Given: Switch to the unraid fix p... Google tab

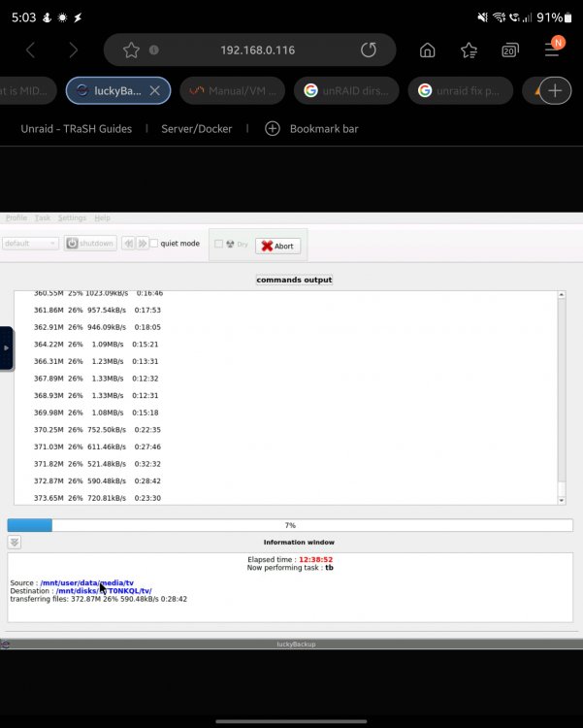Looking at the screenshot, I should (x=461, y=90).
